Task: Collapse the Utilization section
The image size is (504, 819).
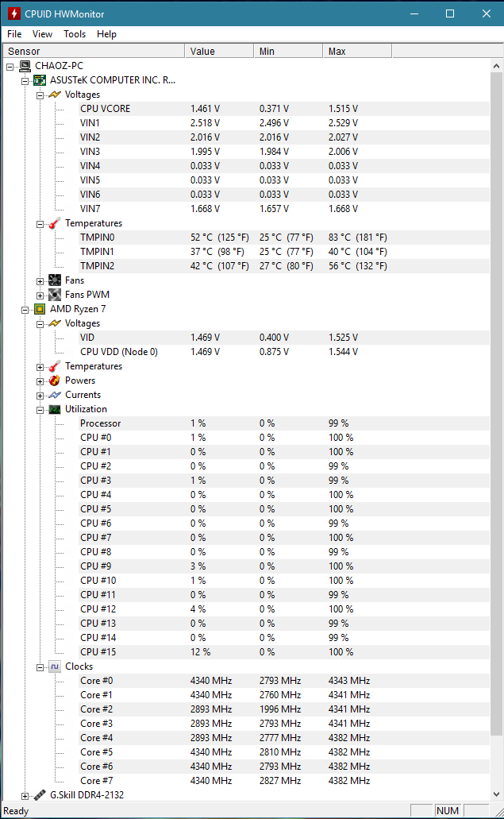Action: (40, 409)
